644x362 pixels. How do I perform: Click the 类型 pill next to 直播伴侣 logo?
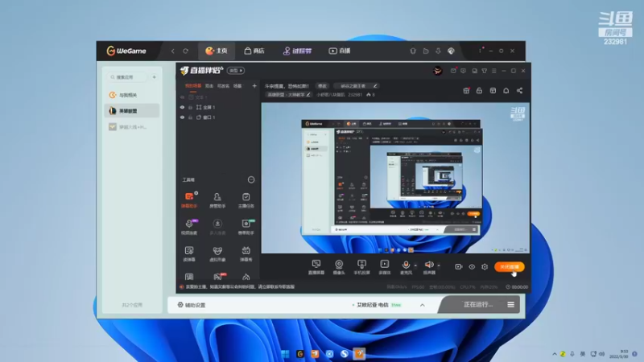(236, 71)
